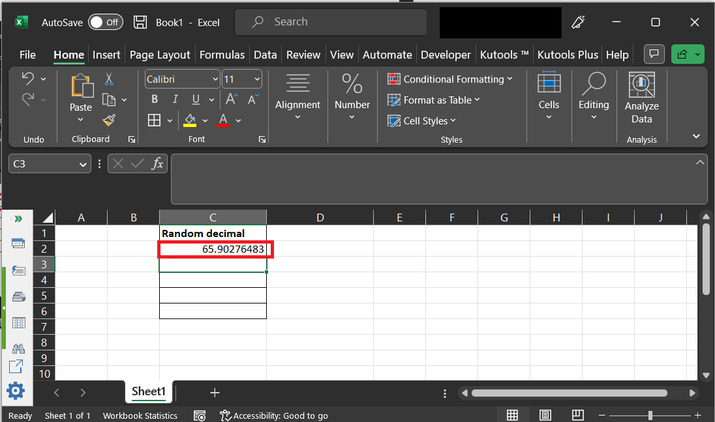Click the Save disk icon

(x=141, y=21)
